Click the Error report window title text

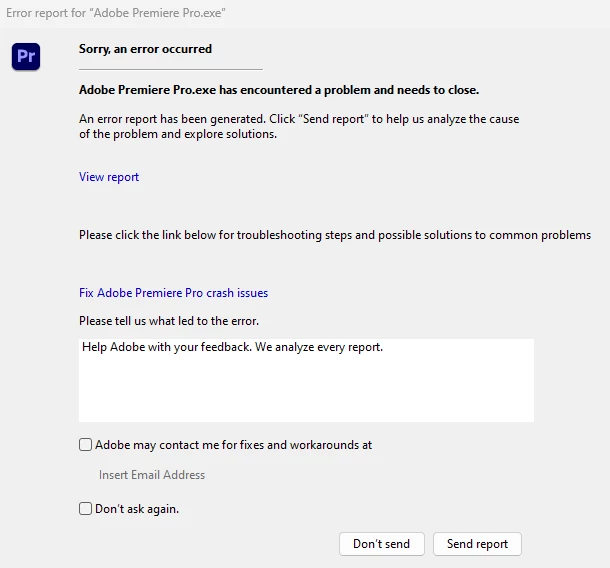click(x=116, y=13)
